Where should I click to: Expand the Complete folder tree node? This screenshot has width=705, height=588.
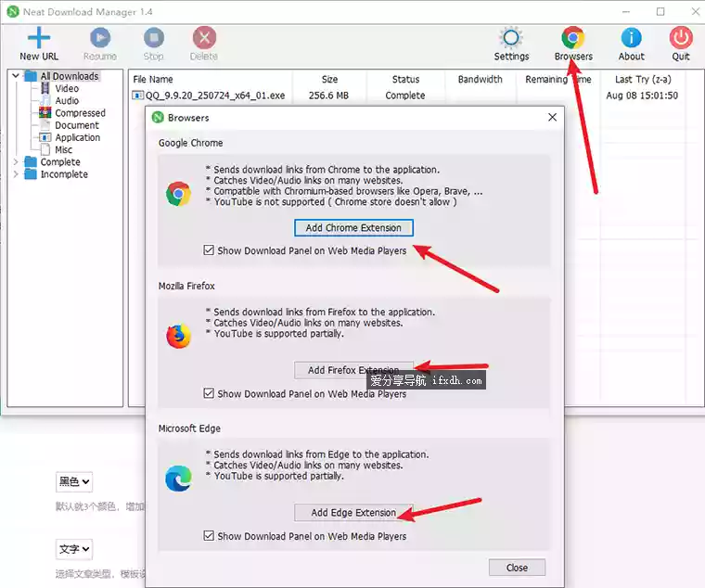point(15,162)
